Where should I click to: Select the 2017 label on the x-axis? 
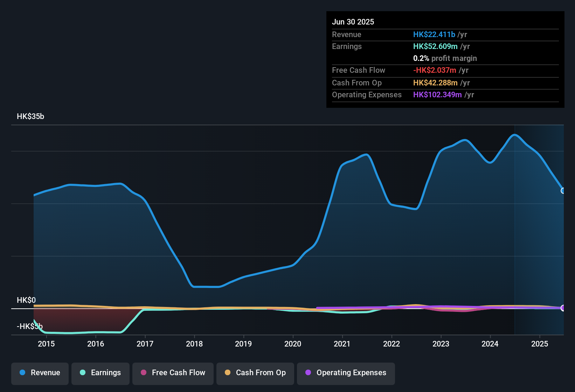[145, 344]
